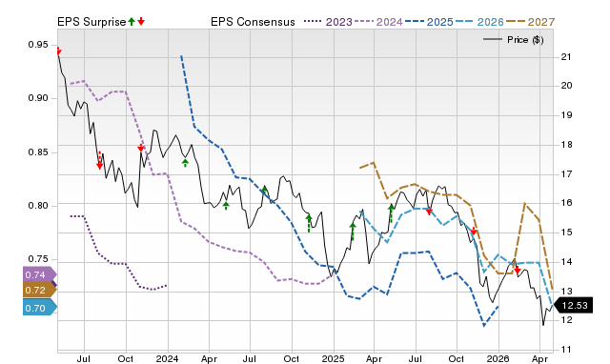610x364 pixels.
Task: Click the Oct label preceding 2026
Action: click(x=457, y=358)
